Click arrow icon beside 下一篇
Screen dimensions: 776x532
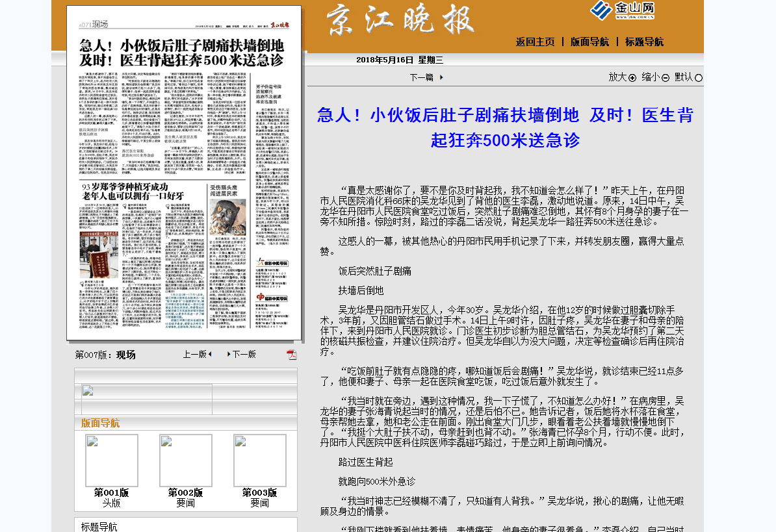pyautogui.click(x=441, y=77)
